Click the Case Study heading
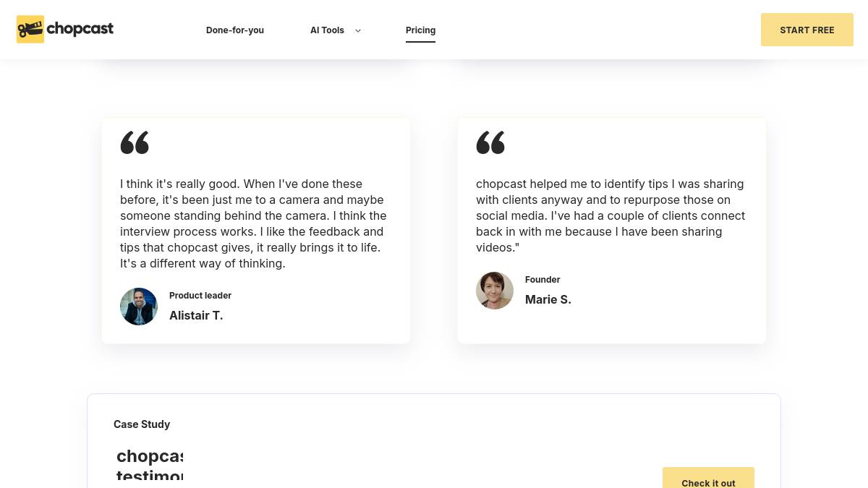Viewport: 868px width, 488px height. [142, 424]
